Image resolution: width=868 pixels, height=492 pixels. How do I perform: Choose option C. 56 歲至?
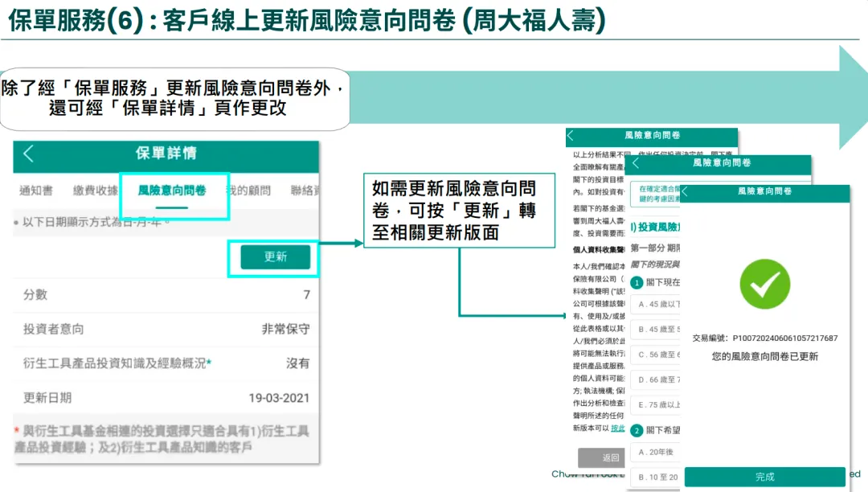tap(656, 355)
